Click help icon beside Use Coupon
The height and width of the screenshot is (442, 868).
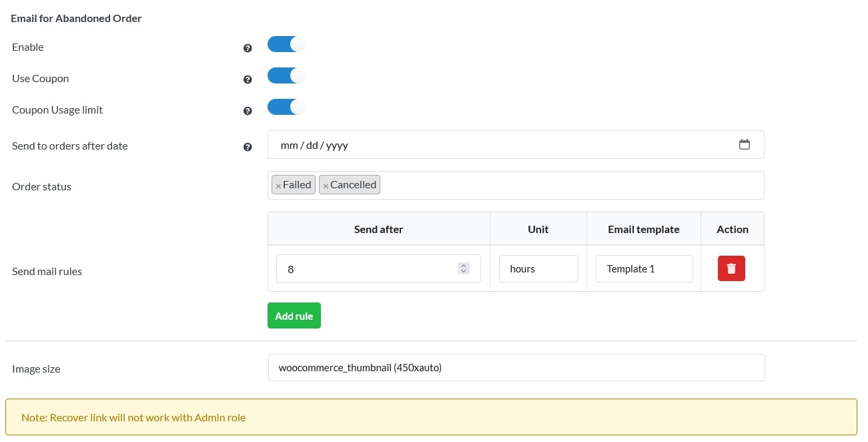tap(248, 79)
